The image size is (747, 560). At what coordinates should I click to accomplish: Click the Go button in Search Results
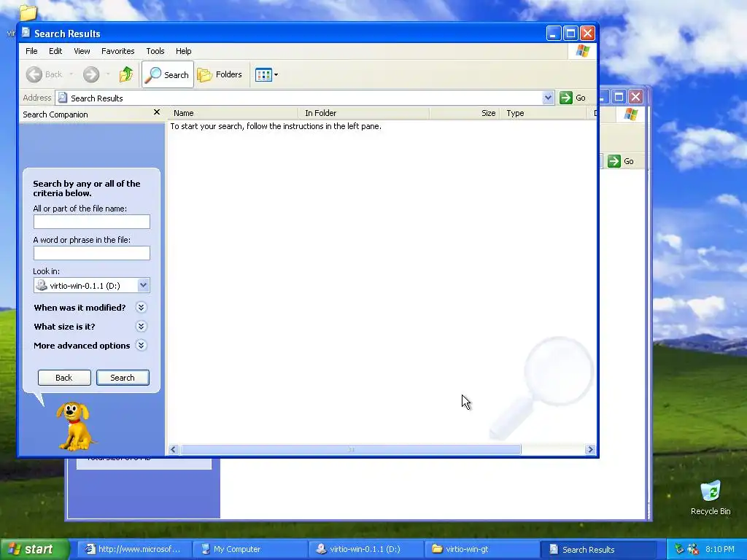[573, 98]
